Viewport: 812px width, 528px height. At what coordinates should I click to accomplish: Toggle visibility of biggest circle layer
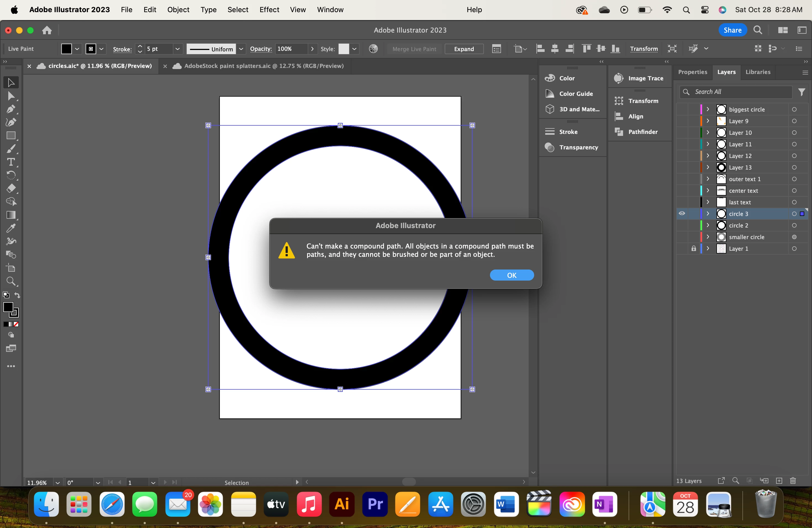[682, 109]
